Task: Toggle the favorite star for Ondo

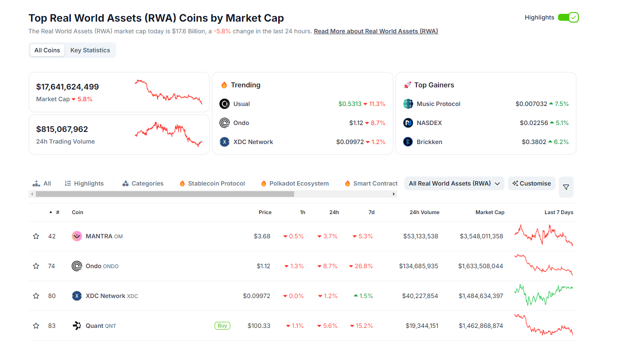Action: point(36,266)
